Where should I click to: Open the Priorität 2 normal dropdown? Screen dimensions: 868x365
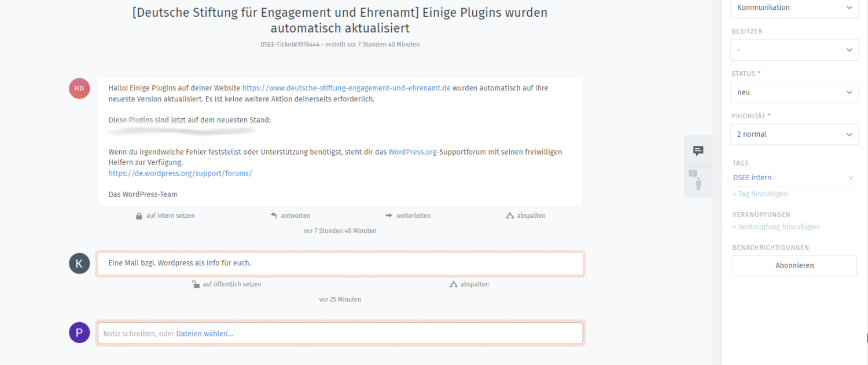(x=794, y=134)
